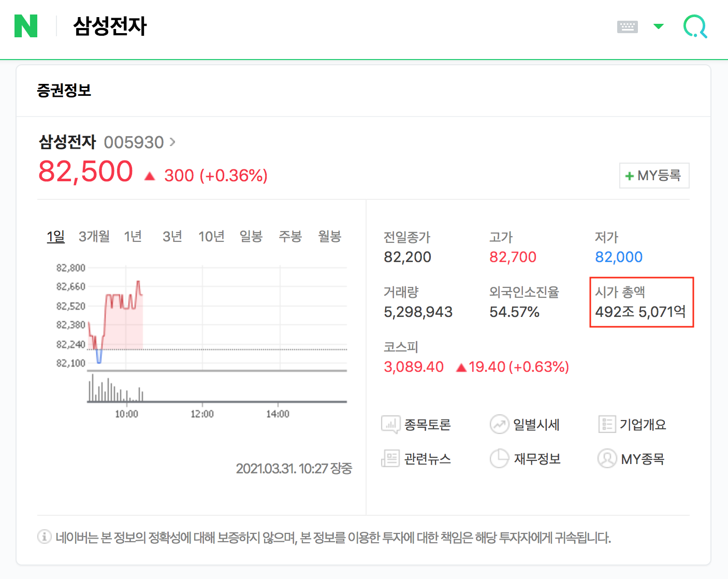728x579 pixels.
Task: Click the Naver N logo
Action: 25,26
